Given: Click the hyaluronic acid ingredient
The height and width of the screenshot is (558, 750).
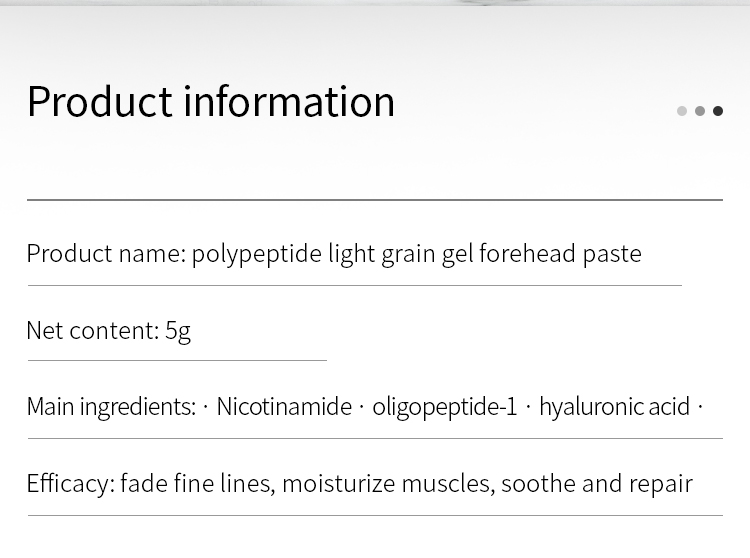Looking at the screenshot, I should pyautogui.click(x=615, y=408).
